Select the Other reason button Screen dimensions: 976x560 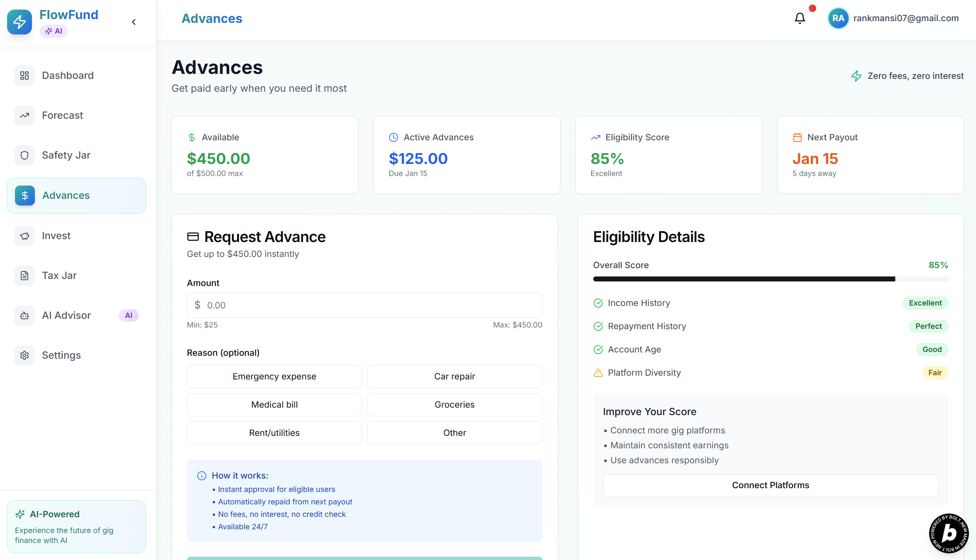coord(454,433)
